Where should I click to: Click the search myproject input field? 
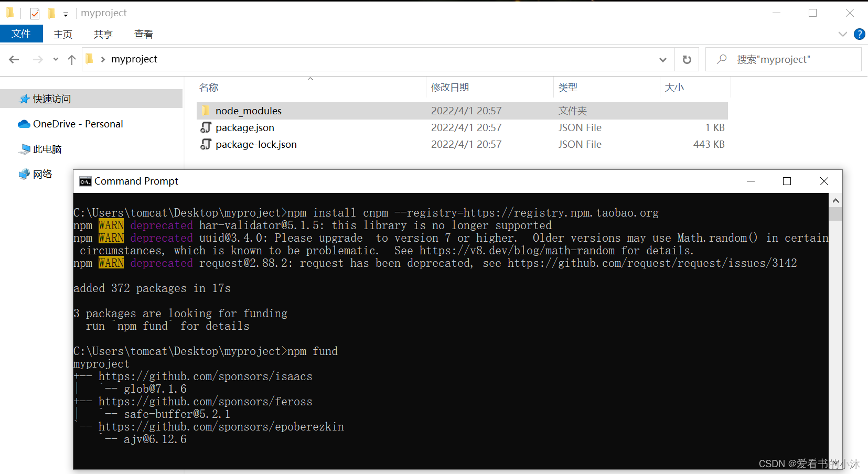point(784,59)
